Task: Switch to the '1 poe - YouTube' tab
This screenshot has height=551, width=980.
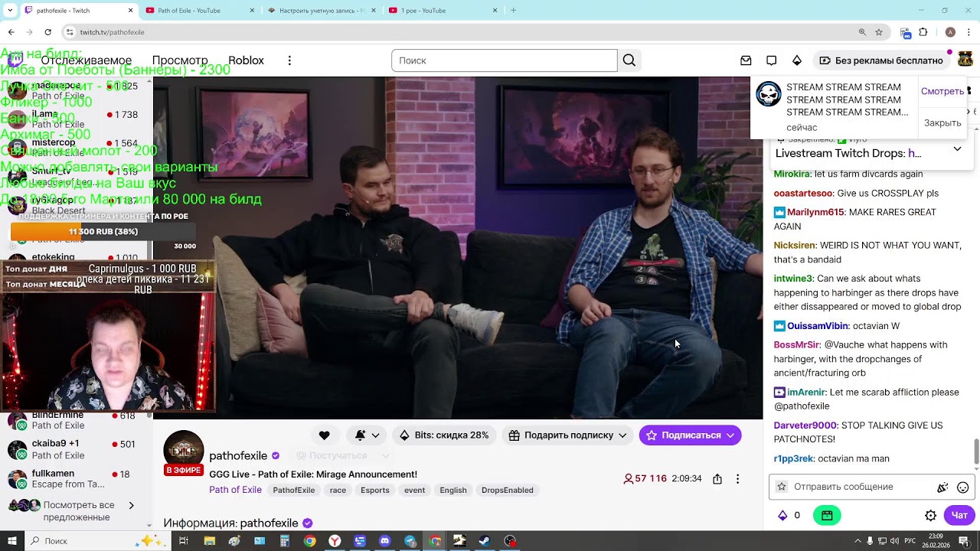Action: tap(443, 11)
